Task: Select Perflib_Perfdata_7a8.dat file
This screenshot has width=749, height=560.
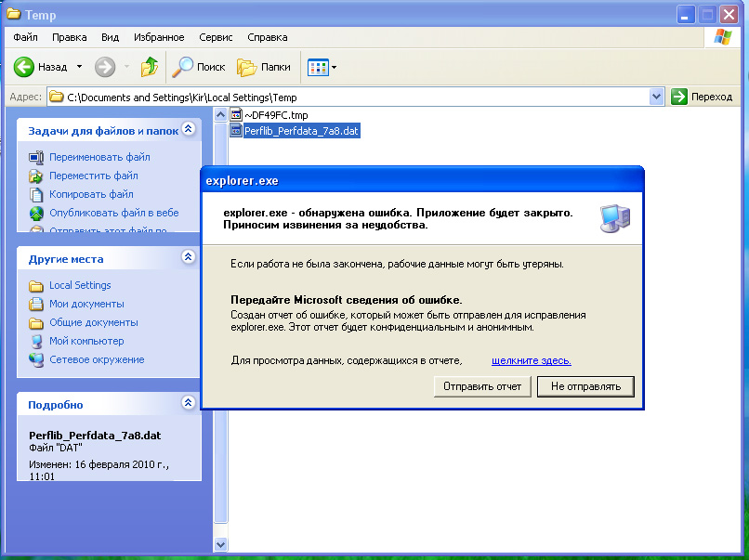Action: [x=301, y=131]
